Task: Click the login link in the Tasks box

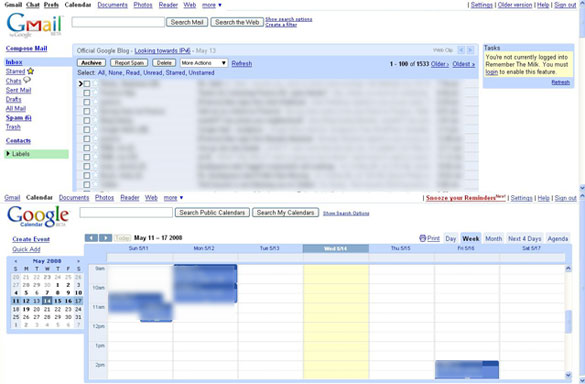Action: 491,72
